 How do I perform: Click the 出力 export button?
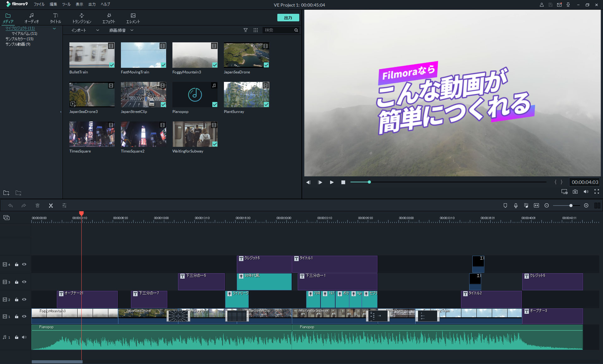point(288,18)
